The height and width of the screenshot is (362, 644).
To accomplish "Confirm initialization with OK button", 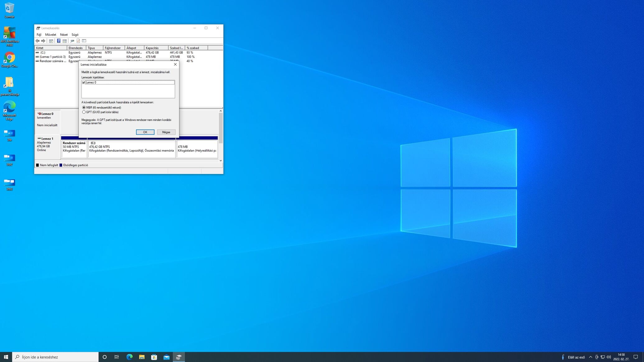I will (145, 132).
